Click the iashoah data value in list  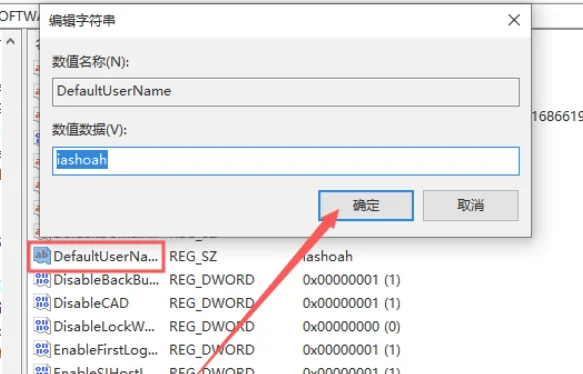[x=327, y=257]
